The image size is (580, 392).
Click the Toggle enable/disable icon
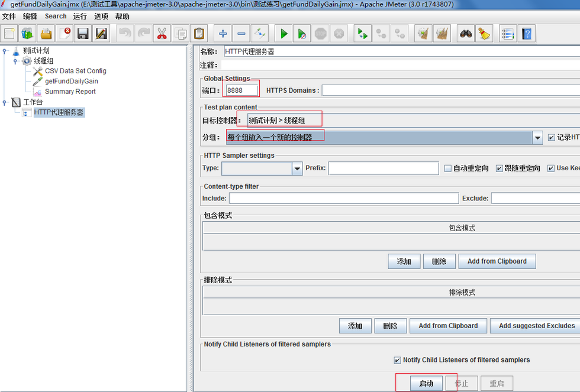point(260,34)
